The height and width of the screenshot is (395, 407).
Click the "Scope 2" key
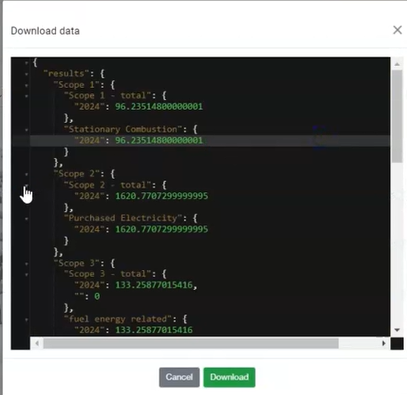click(x=77, y=174)
